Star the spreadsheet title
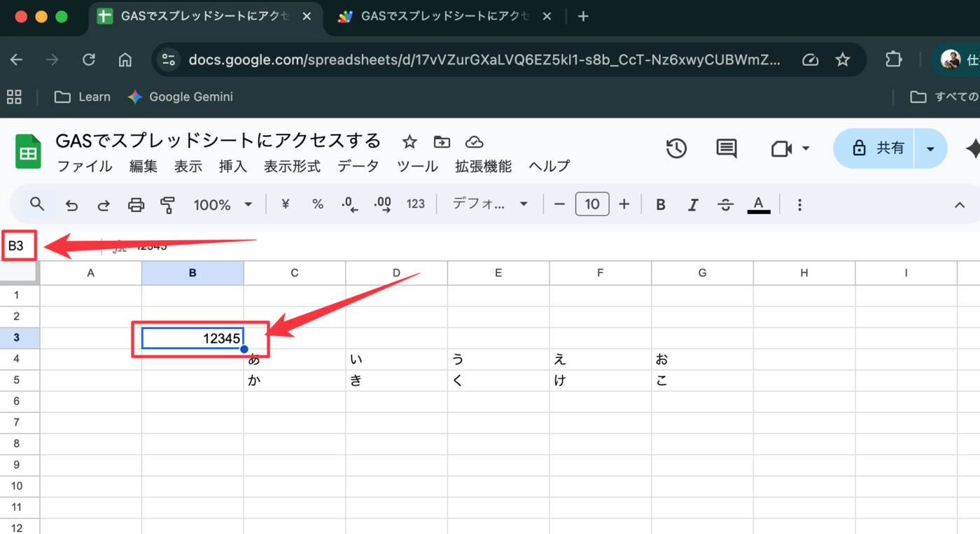980x534 pixels. (x=409, y=142)
